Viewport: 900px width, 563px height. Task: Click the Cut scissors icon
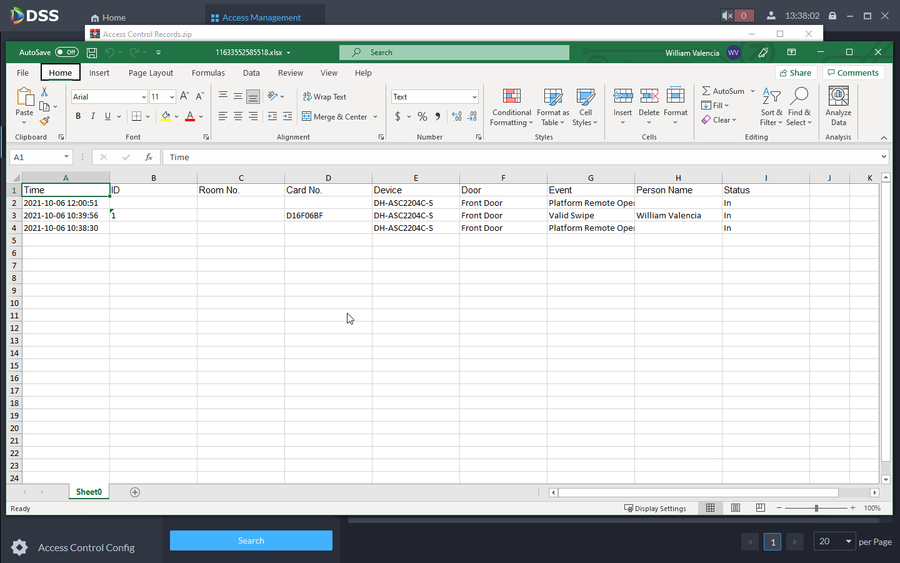click(45, 92)
